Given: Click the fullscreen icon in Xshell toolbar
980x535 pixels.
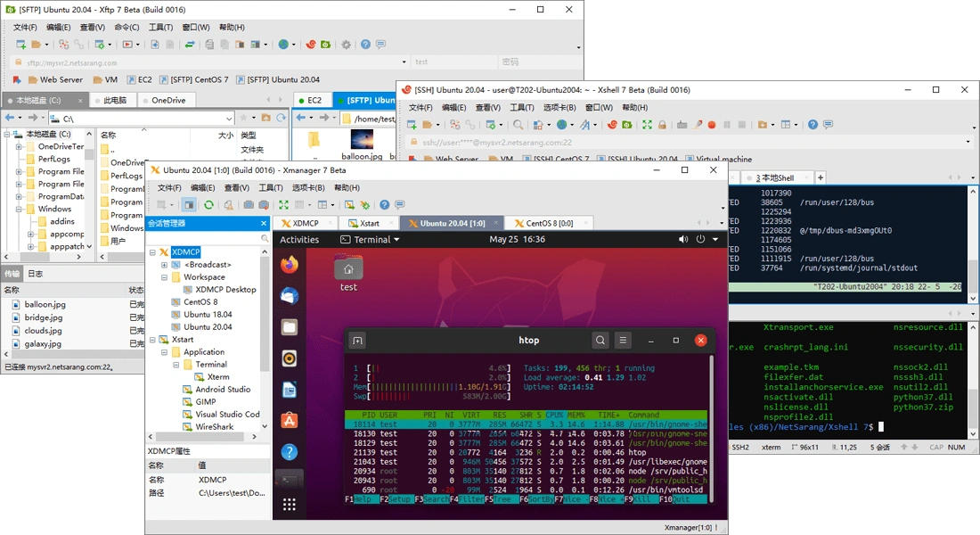Looking at the screenshot, I should tap(647, 125).
